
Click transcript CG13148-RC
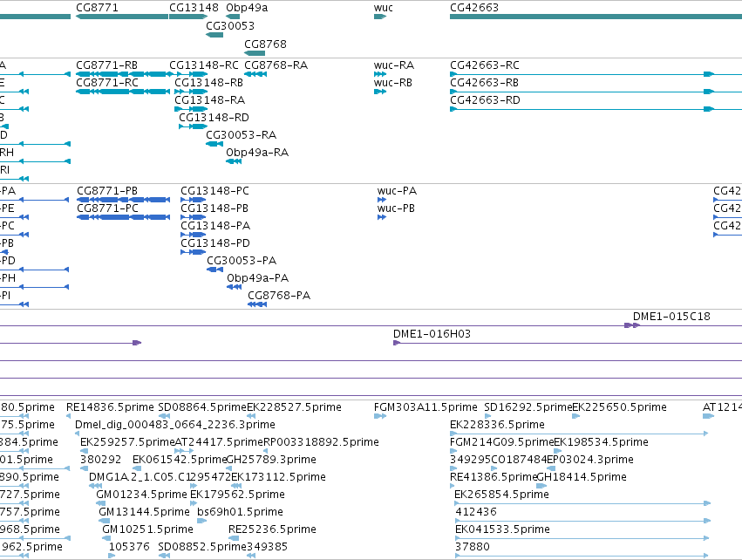[204, 65]
